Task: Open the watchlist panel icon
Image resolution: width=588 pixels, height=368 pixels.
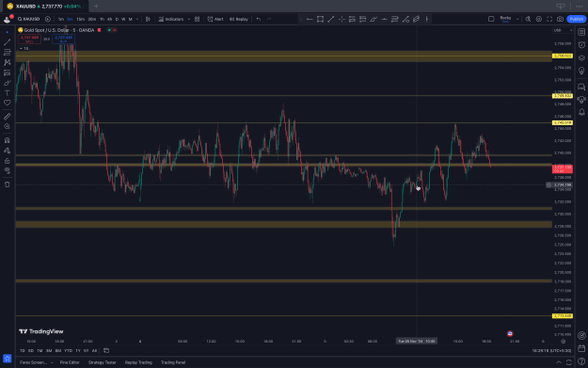Action: (581, 32)
